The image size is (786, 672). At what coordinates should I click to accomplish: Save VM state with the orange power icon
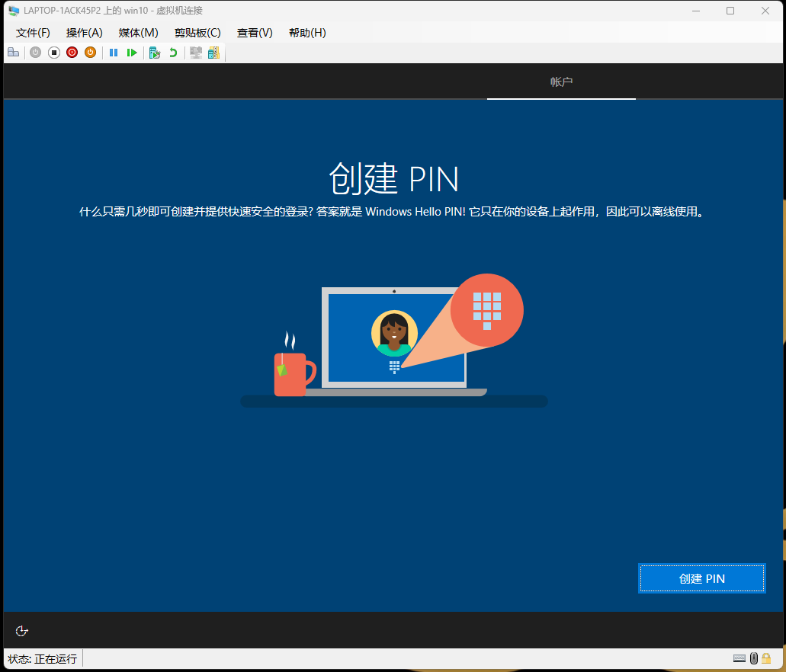click(x=90, y=52)
